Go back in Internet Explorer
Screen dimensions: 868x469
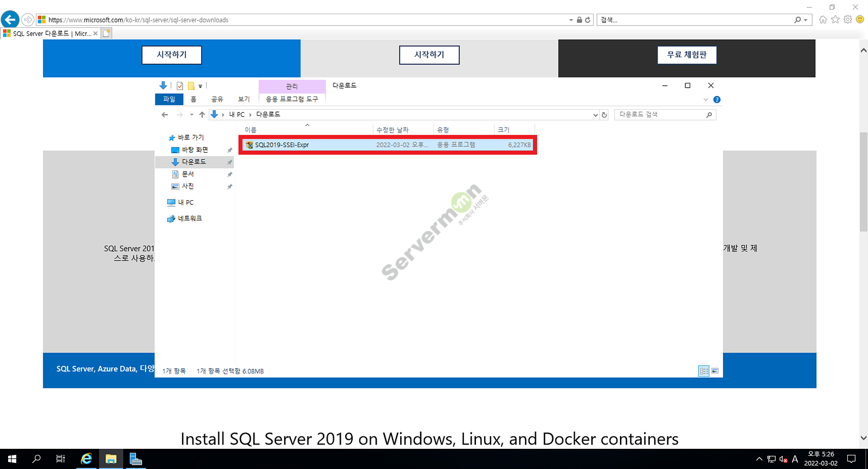[x=10, y=20]
